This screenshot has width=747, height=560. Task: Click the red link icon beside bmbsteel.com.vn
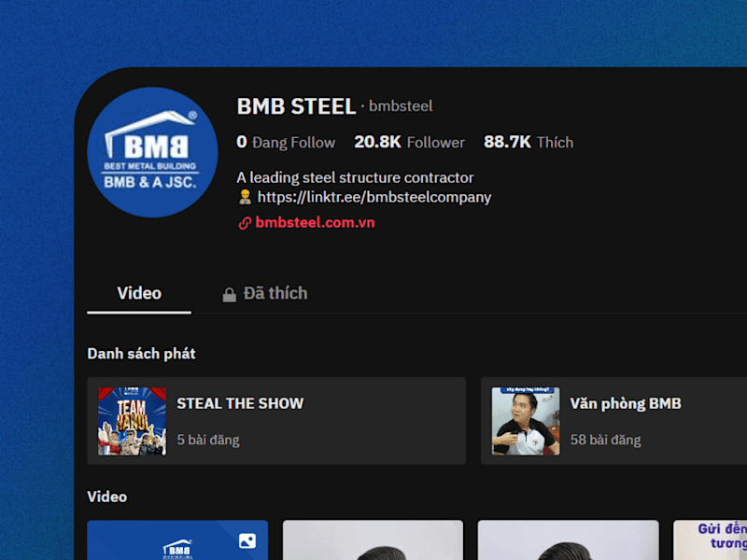(245, 223)
